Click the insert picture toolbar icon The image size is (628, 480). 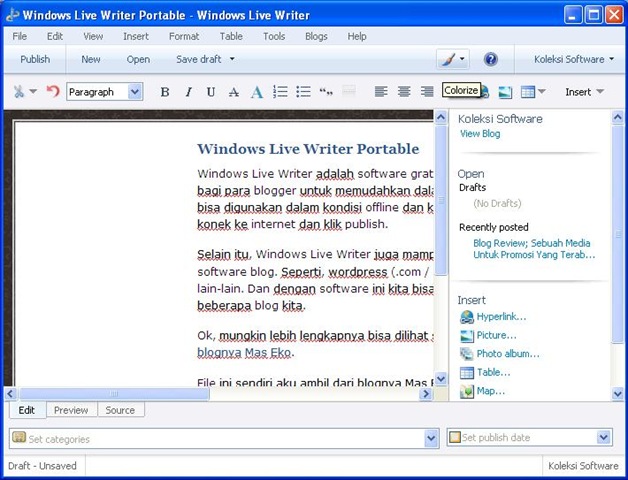(x=505, y=92)
